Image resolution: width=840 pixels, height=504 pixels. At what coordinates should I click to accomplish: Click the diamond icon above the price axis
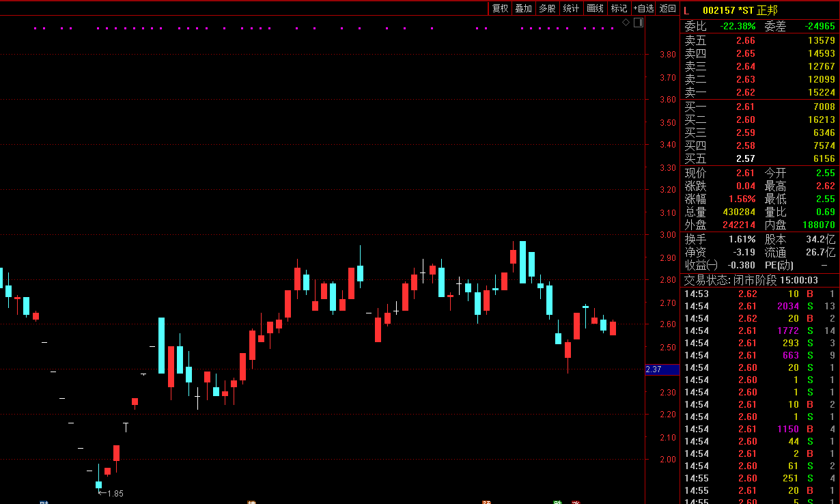(626, 23)
